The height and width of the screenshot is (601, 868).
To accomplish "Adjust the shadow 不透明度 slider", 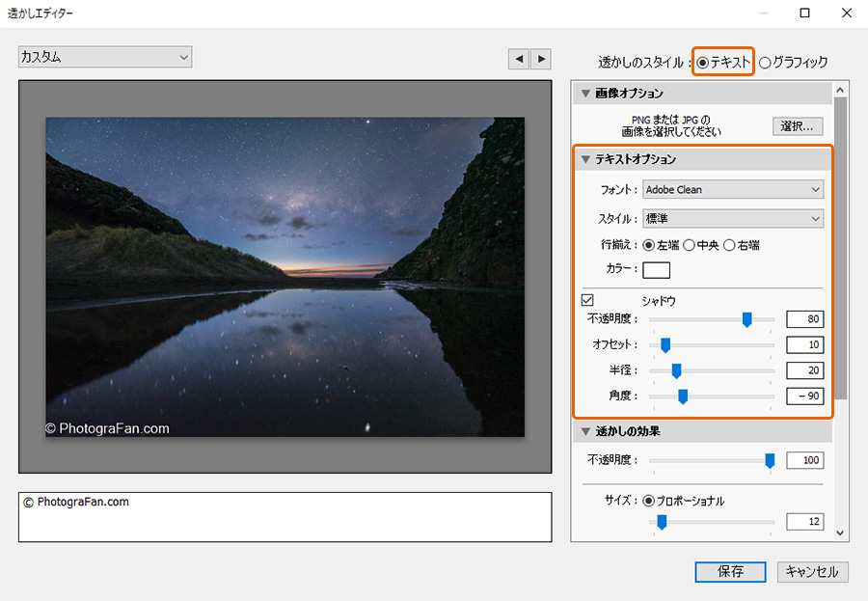I will point(746,319).
